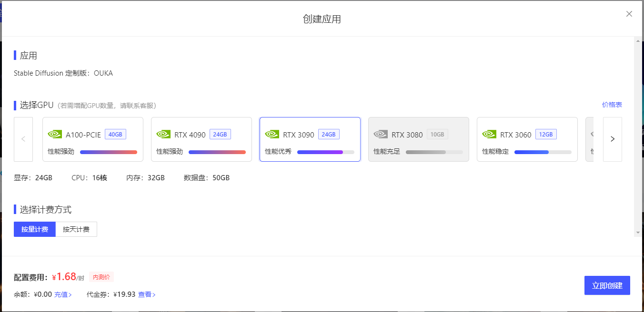Click the 数据盘: 50GB spec

pyautogui.click(x=207, y=178)
